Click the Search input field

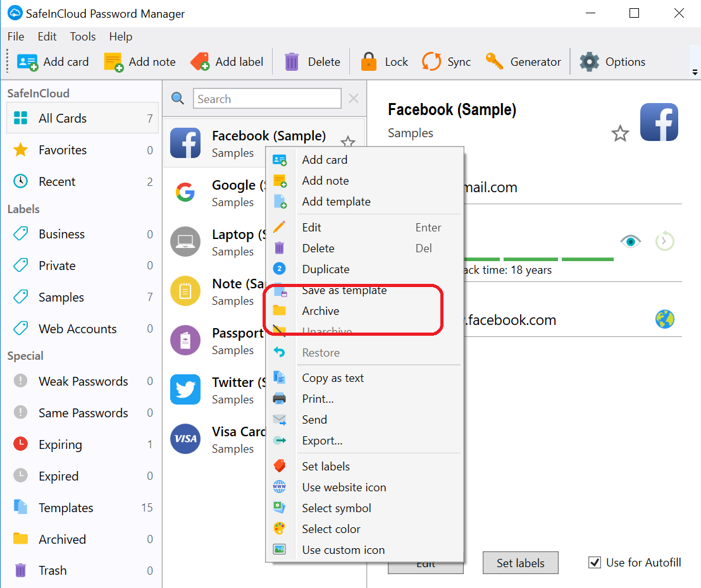267,98
